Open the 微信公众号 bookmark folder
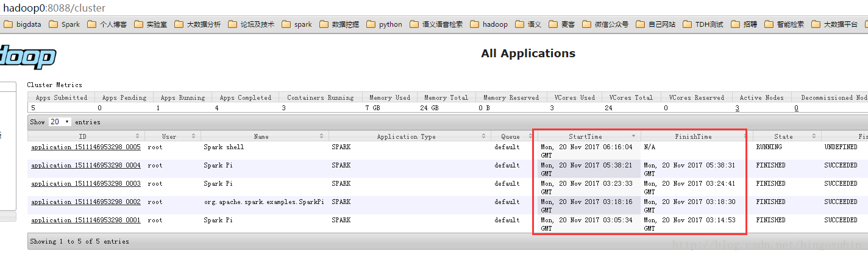 (605, 24)
